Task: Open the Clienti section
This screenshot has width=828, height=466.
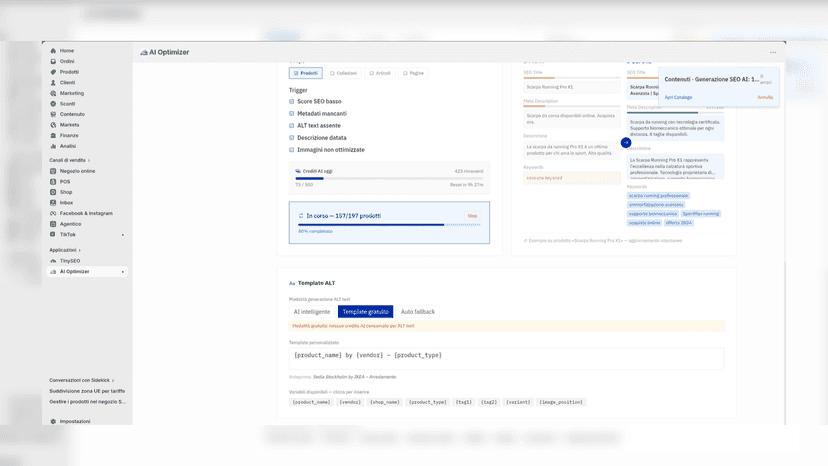Action: tap(67, 82)
